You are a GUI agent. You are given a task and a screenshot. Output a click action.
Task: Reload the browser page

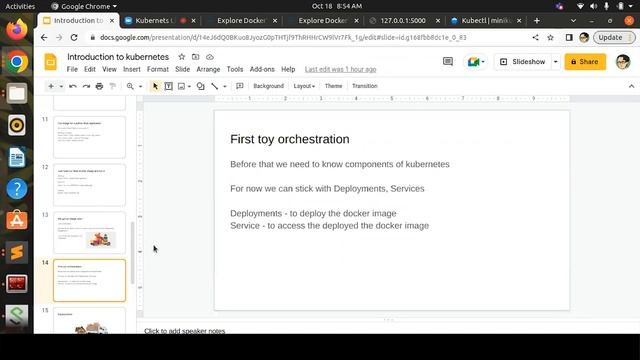[x=74, y=38]
